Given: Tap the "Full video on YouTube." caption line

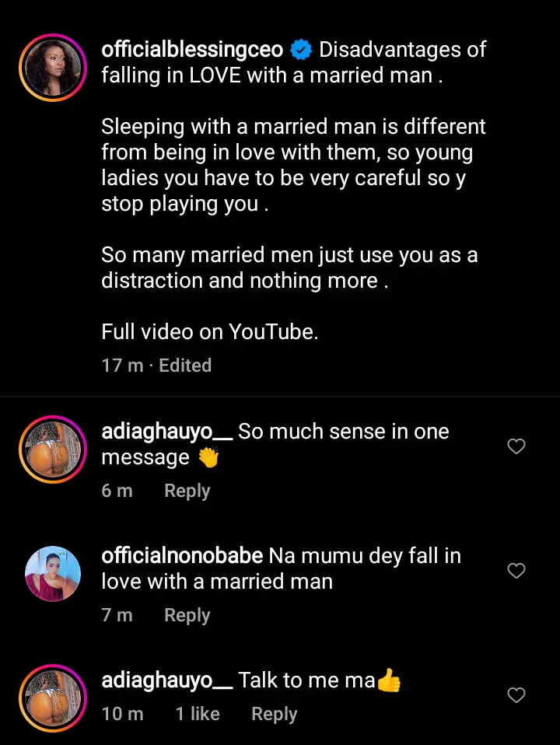Looking at the screenshot, I should pyautogui.click(x=210, y=332).
